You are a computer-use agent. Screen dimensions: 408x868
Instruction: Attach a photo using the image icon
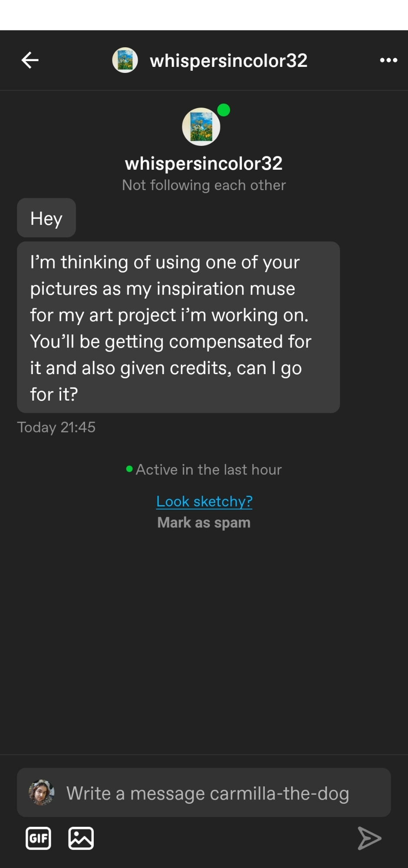coord(81,838)
